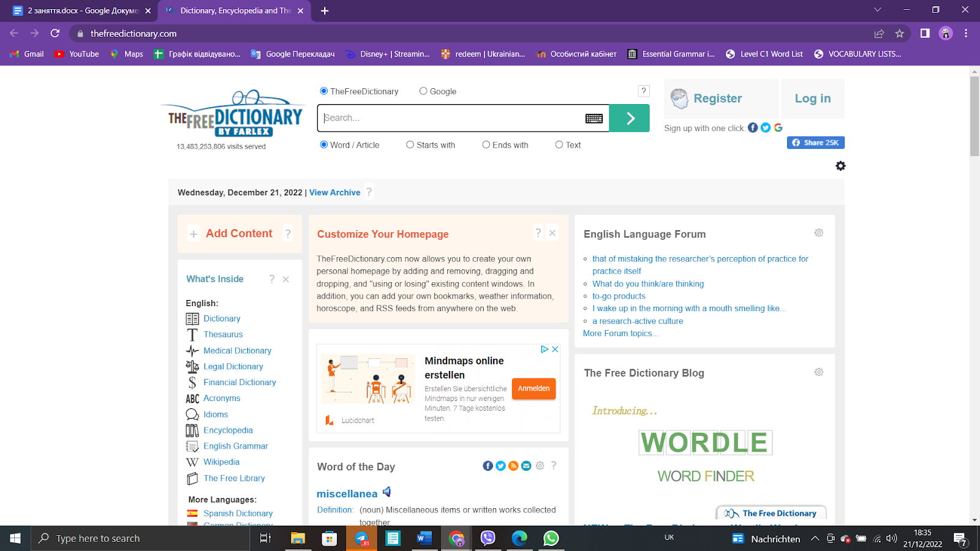Open Chrome tab search dropdown arrow
Image resolution: width=980 pixels, height=551 pixels.
tap(878, 10)
